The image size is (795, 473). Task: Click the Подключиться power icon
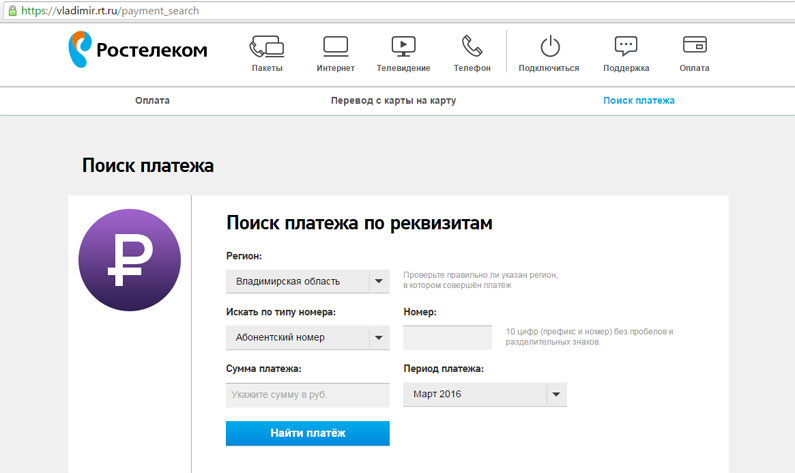549,46
